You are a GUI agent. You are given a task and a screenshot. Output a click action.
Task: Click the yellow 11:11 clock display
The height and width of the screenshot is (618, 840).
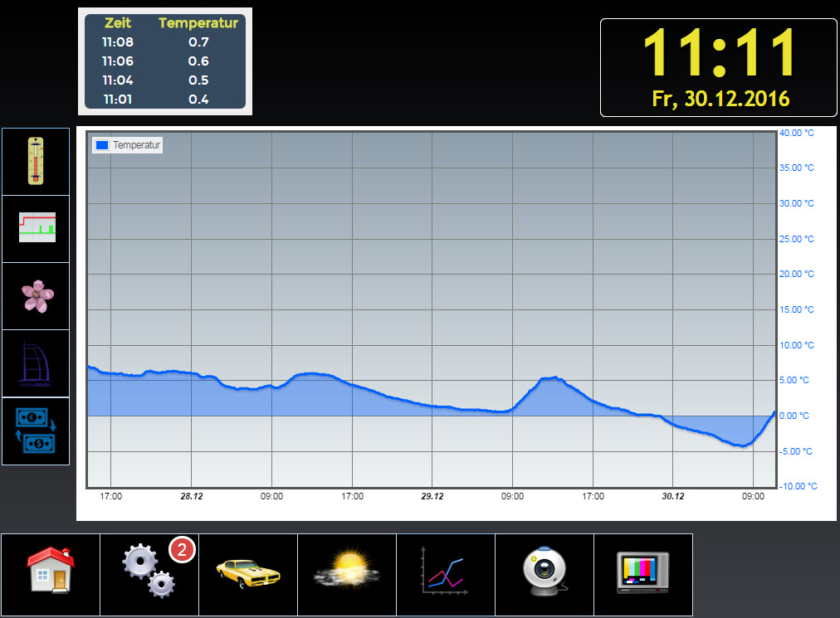coord(719,53)
